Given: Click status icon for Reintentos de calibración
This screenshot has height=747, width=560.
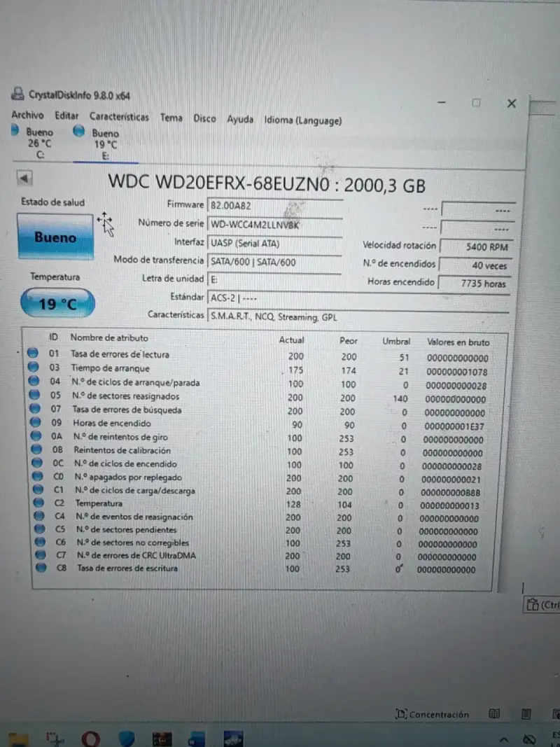Looking at the screenshot, I should [x=36, y=449].
